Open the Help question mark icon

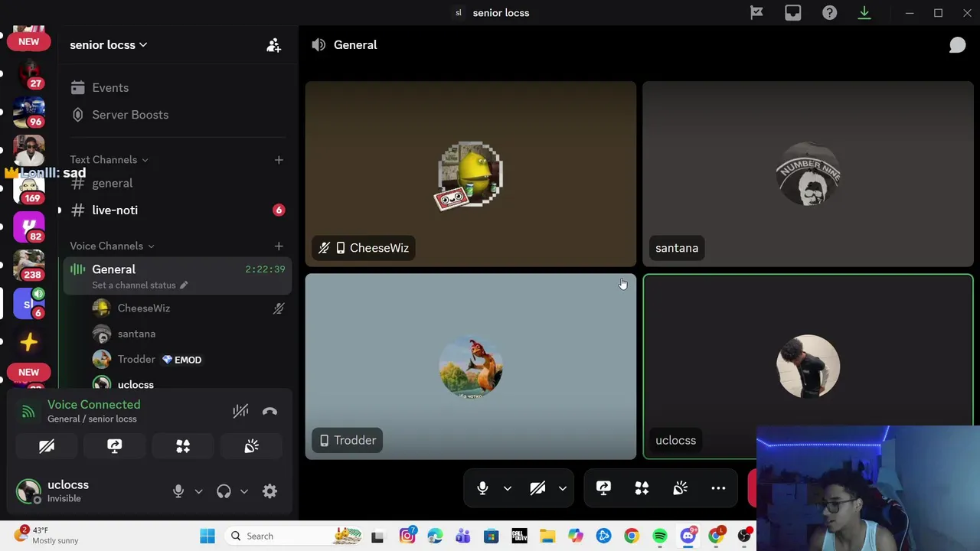[x=829, y=12]
